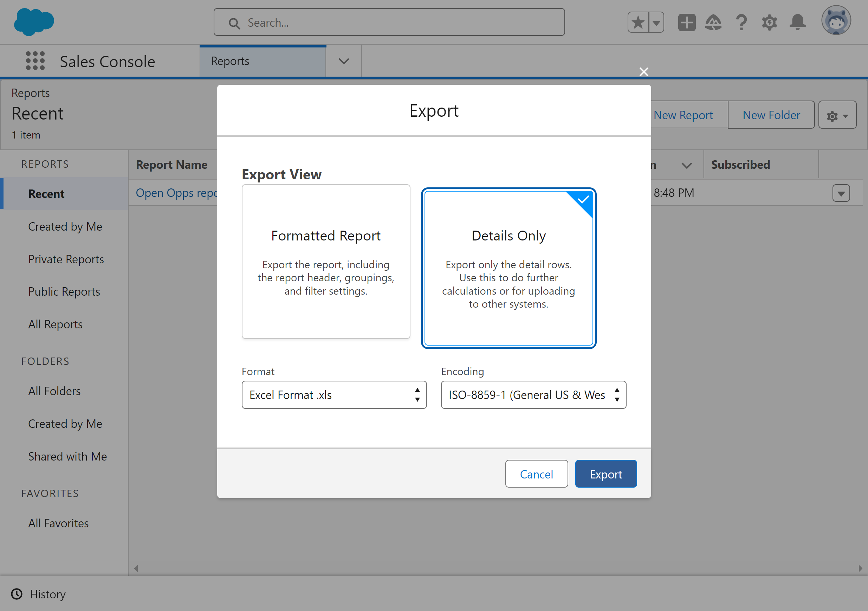868x611 pixels.
Task: Switch to the Reports tab
Action: tap(263, 61)
